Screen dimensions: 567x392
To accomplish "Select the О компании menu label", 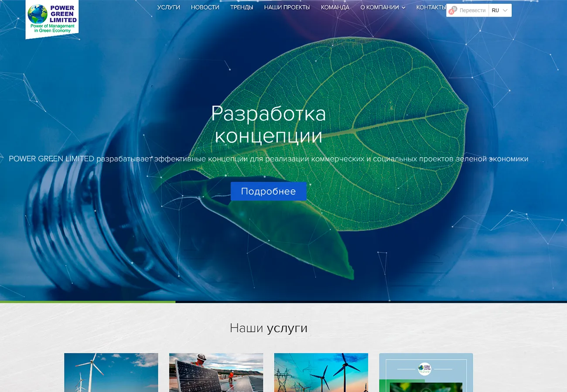I will [379, 7].
